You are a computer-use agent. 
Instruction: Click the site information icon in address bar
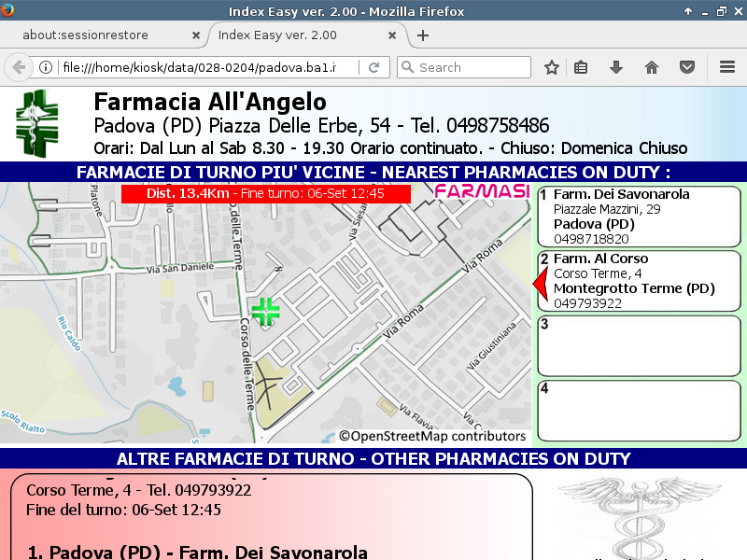coord(45,67)
